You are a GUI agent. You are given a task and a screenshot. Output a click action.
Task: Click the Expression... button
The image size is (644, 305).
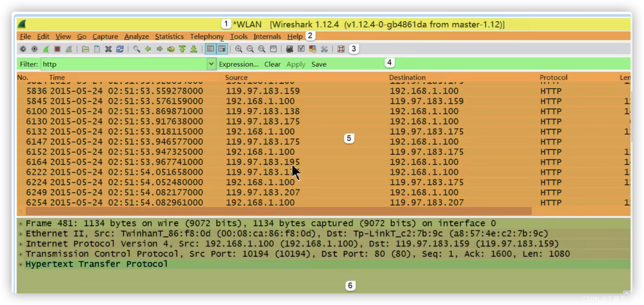(x=239, y=64)
